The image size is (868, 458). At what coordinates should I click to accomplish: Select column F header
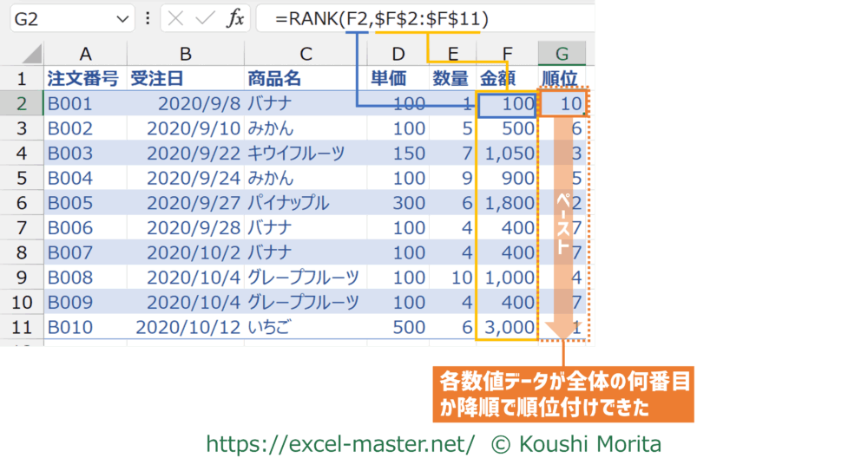(507, 53)
